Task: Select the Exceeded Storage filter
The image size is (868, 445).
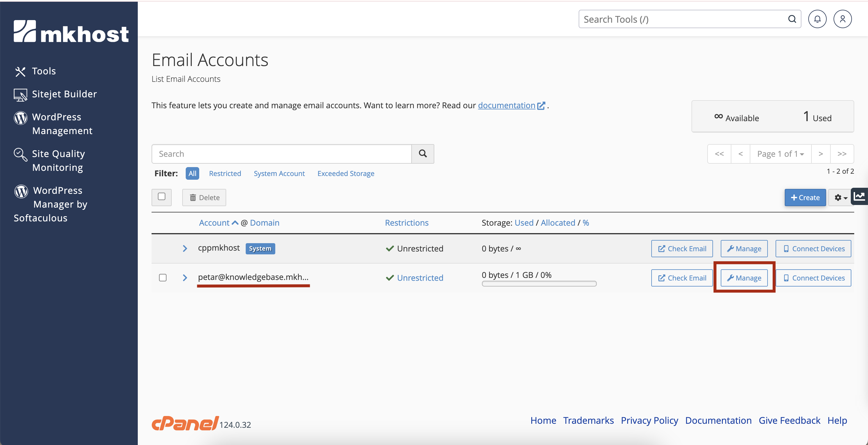Action: (x=346, y=173)
